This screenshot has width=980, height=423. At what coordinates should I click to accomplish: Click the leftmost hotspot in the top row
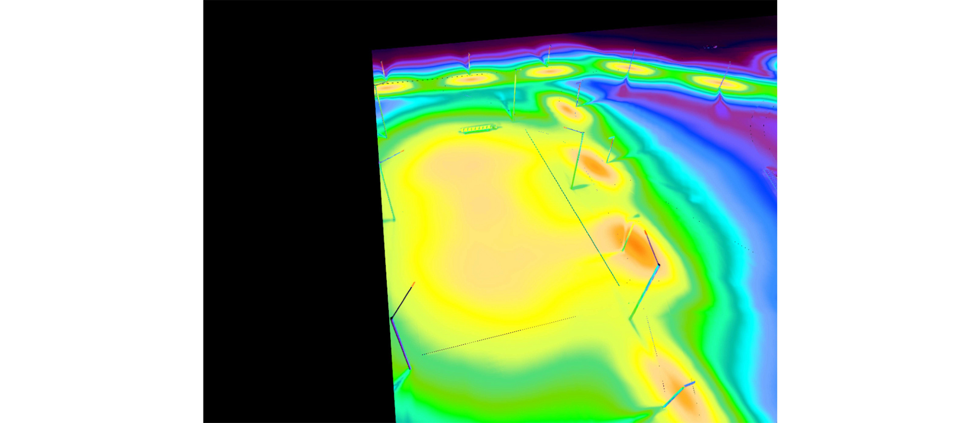tap(390, 88)
